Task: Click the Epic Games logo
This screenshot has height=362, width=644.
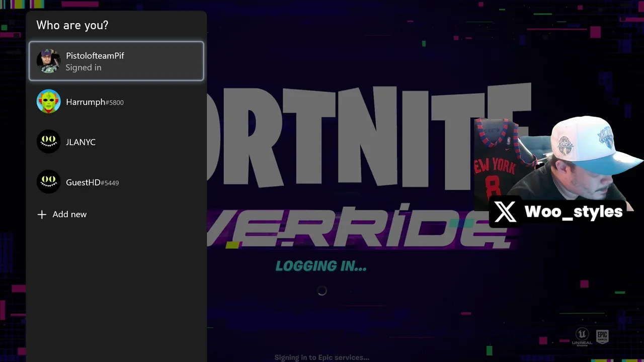Action: (602, 337)
